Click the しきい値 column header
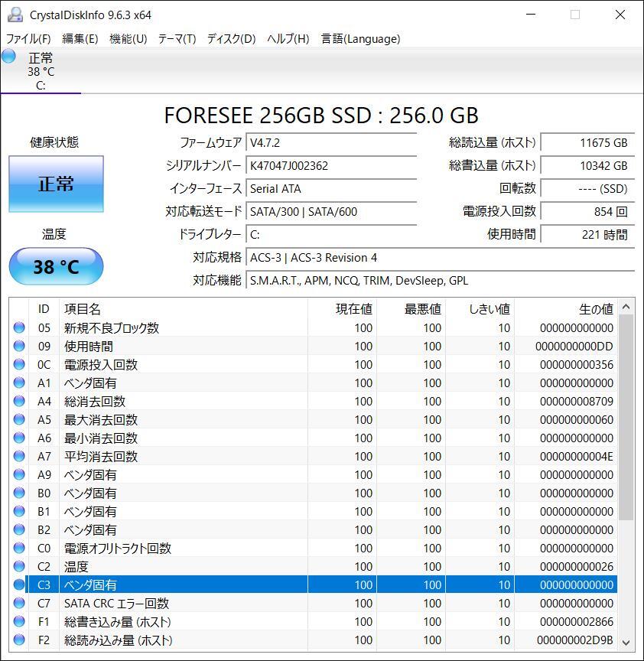The height and width of the screenshot is (661, 644). tap(480, 309)
